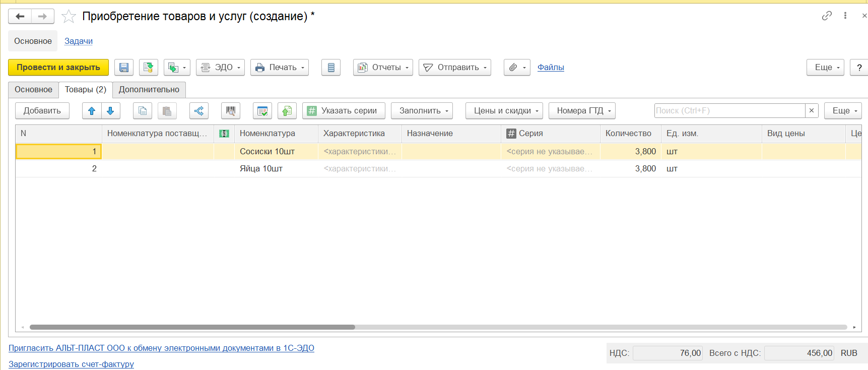
Task: Click the document movements list icon
Action: tap(331, 68)
